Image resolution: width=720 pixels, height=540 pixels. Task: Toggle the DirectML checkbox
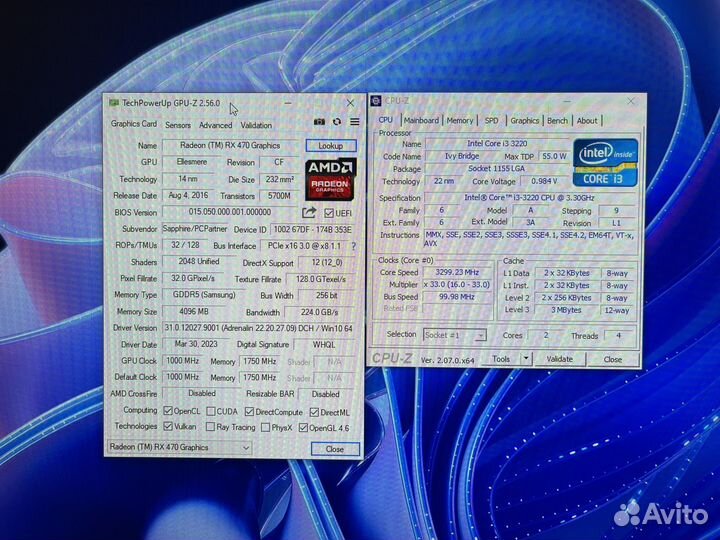tap(315, 412)
